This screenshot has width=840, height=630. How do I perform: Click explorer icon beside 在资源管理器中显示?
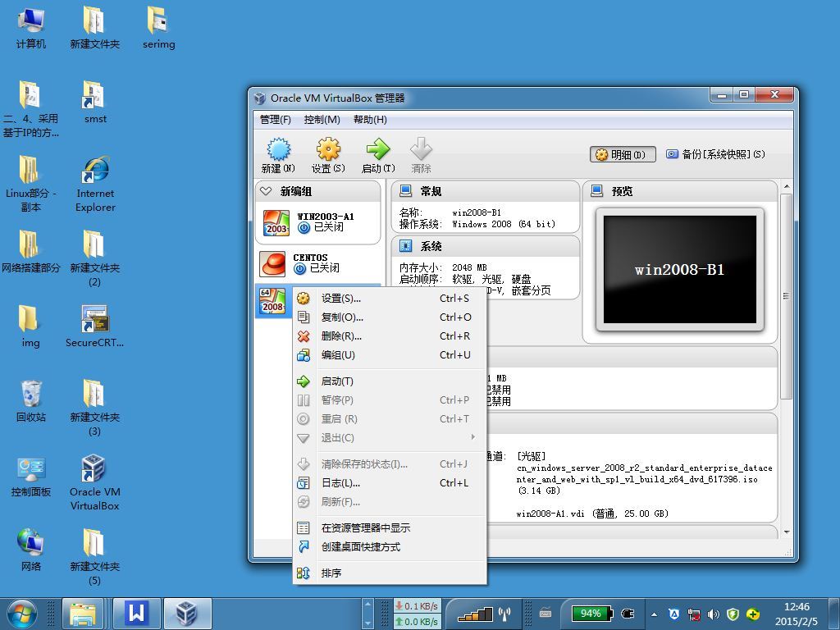(x=304, y=527)
